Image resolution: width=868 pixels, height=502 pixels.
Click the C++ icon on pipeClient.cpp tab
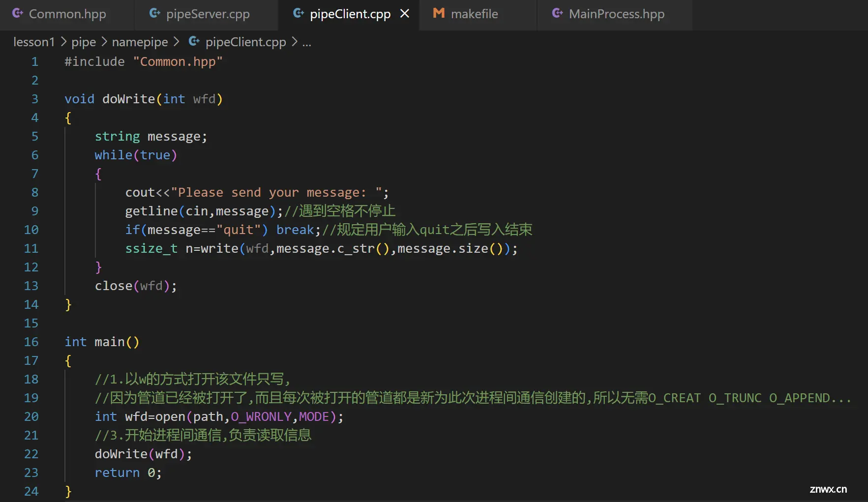299,13
